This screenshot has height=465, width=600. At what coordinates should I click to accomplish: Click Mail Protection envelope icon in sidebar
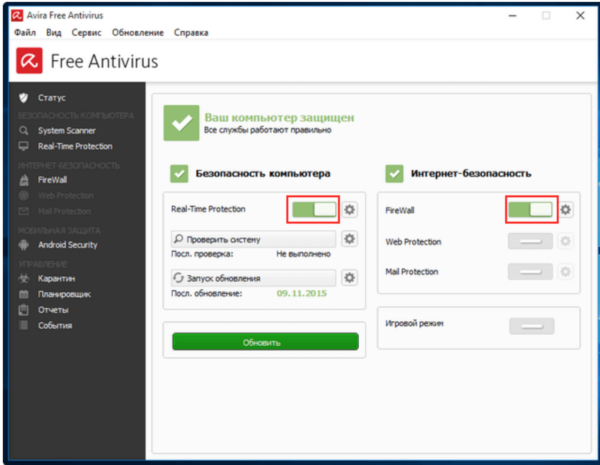[24, 211]
